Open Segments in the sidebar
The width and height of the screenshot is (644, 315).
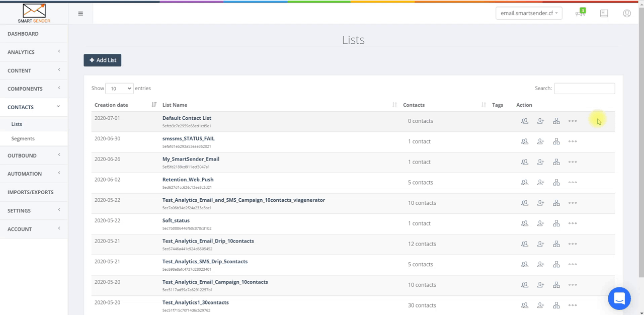click(23, 138)
